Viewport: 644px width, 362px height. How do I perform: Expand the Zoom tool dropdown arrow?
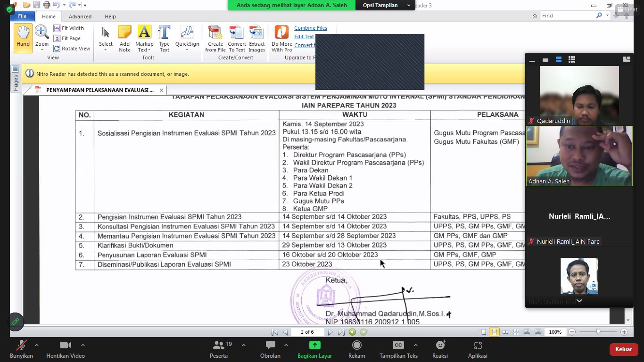[42, 50]
